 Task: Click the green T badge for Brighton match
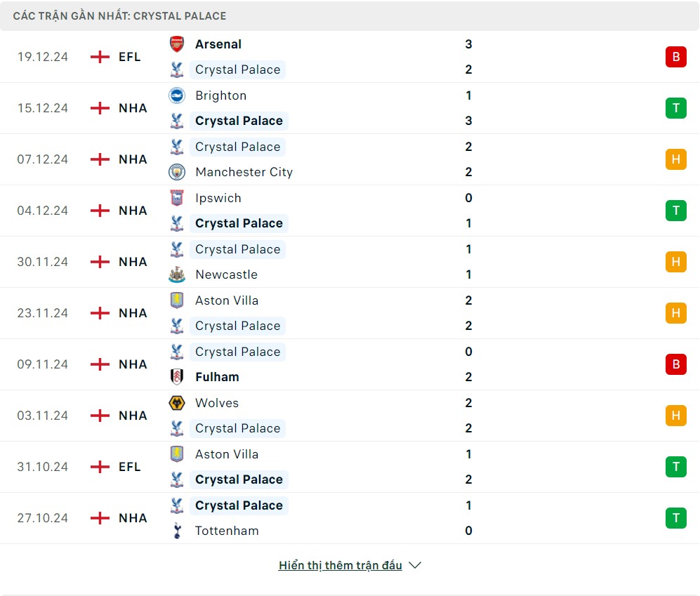(x=675, y=108)
